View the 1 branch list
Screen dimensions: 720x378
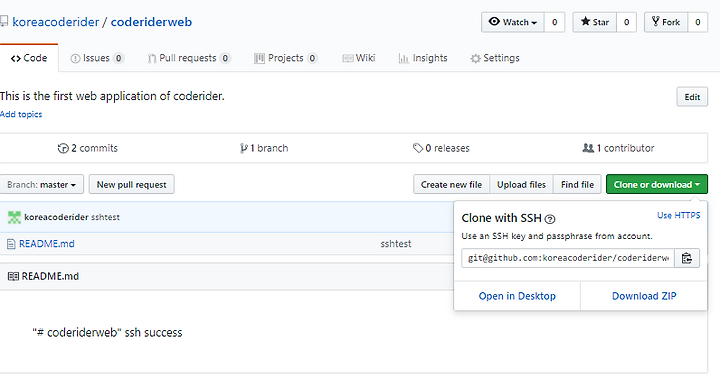(x=264, y=148)
